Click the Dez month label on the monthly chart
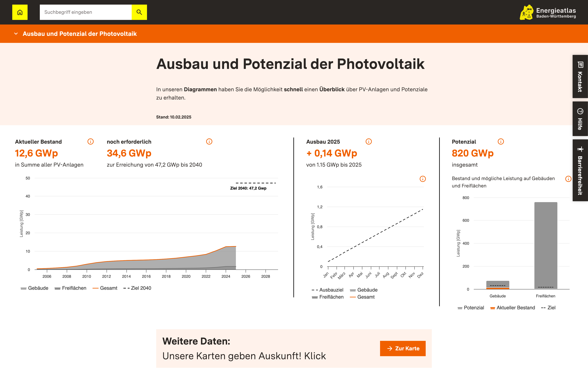Screen dimensions: 588x392 (x=420, y=275)
